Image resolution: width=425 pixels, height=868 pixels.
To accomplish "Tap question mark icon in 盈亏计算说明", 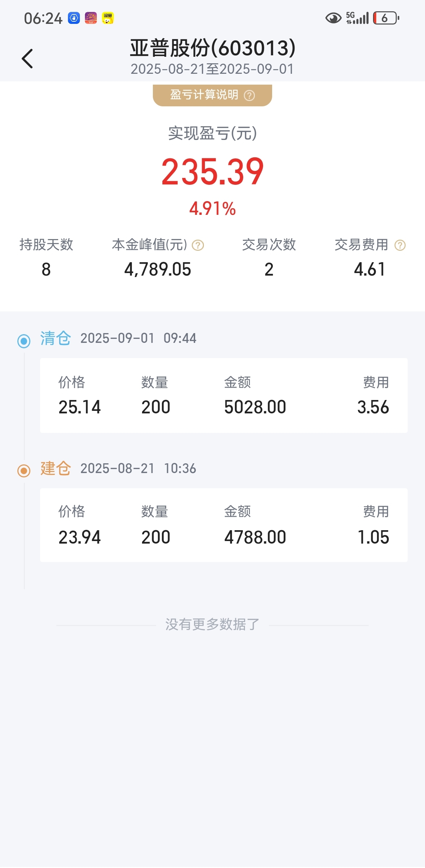I will pos(249,95).
